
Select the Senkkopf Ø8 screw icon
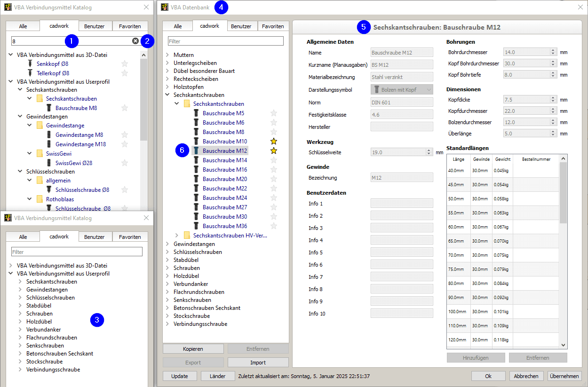(x=30, y=63)
